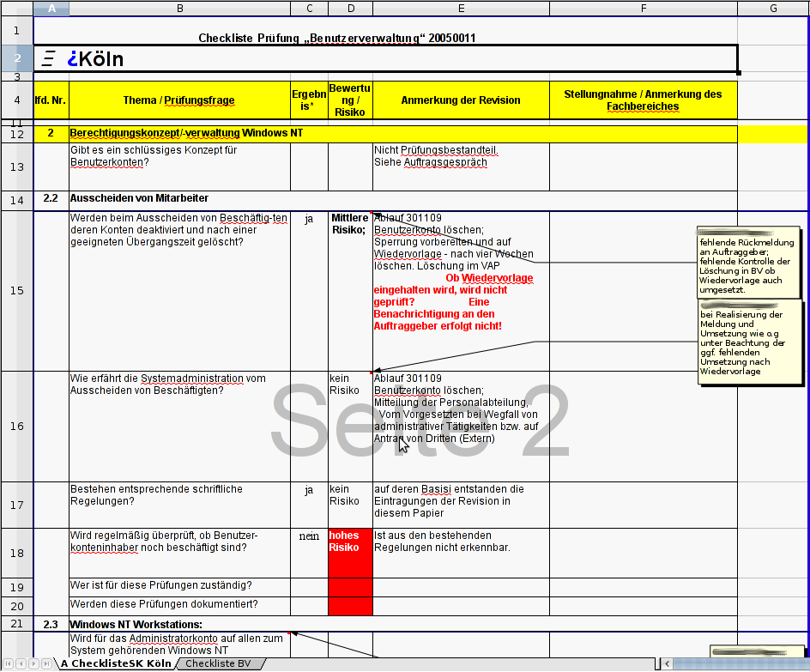Click comment note 'bei Realisierung der Meldung'
The height and width of the screenshot is (672, 810).
[750, 342]
